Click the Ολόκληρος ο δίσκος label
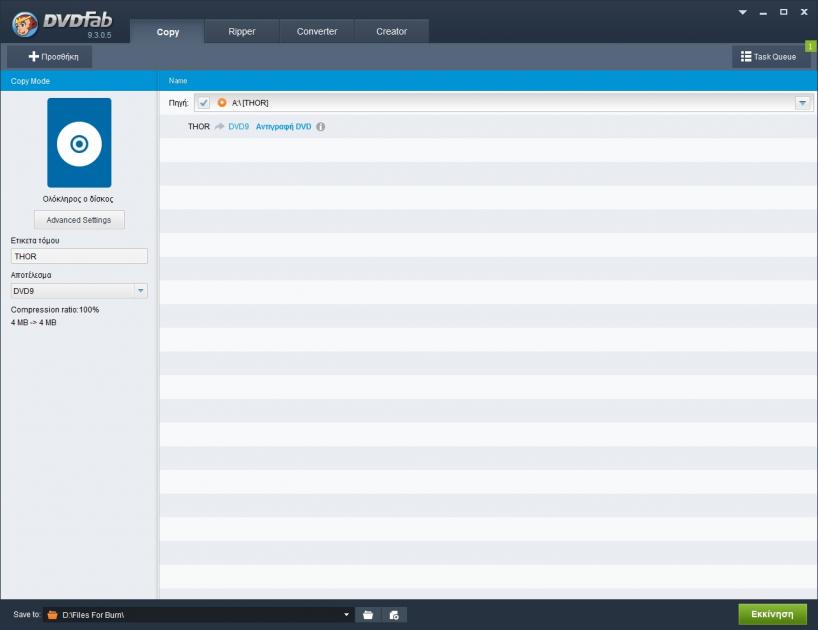This screenshot has height=630, width=818. (x=78, y=199)
